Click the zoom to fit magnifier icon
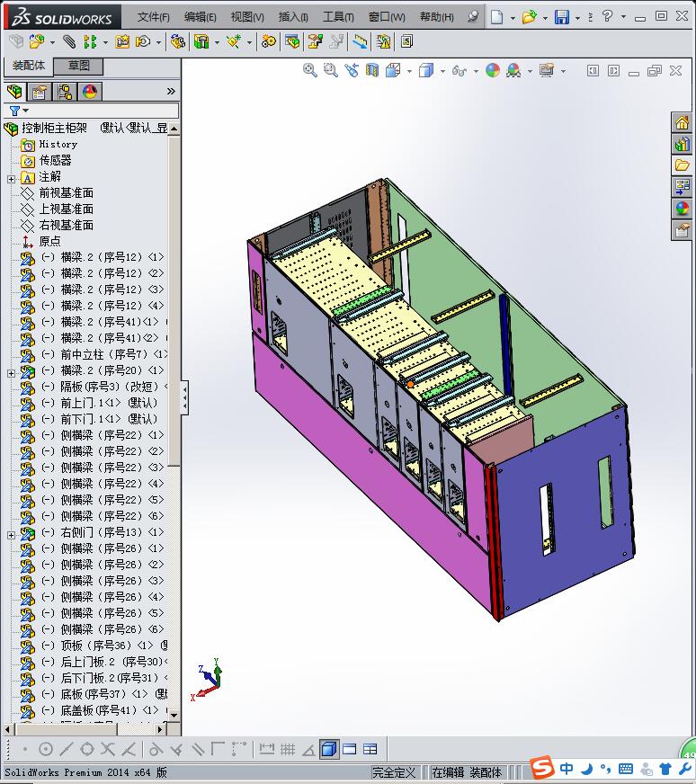Viewport: 696px width, 784px height. point(310,70)
